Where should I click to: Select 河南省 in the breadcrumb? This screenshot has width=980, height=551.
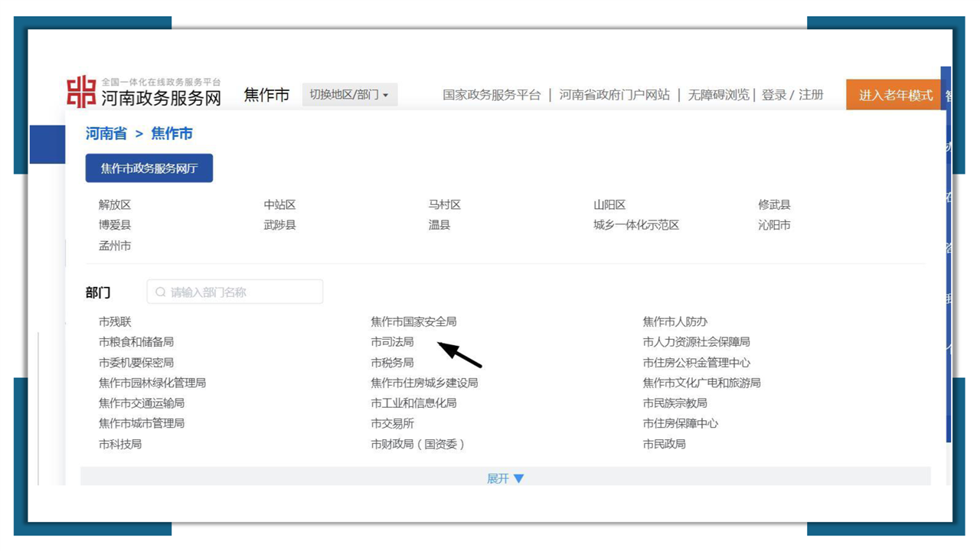click(106, 134)
